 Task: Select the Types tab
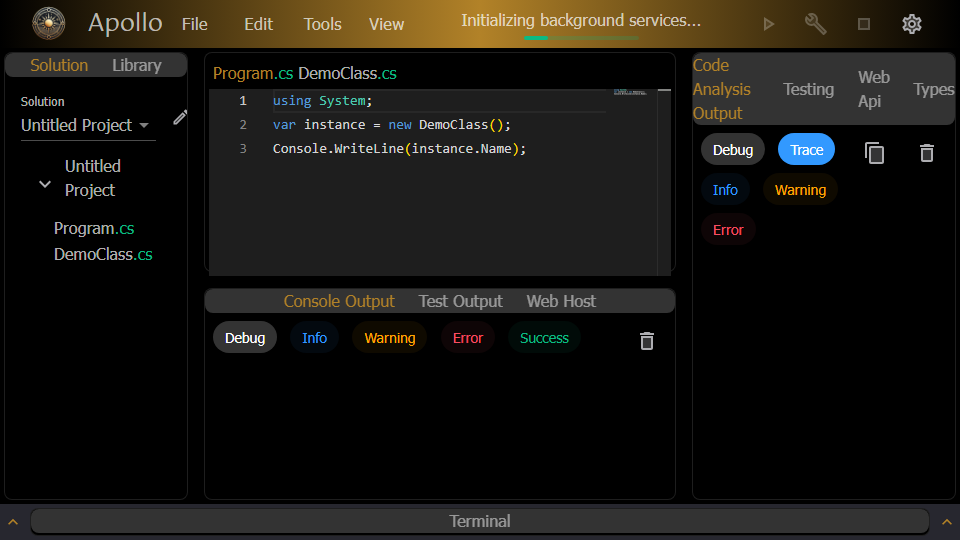pyautogui.click(x=934, y=89)
